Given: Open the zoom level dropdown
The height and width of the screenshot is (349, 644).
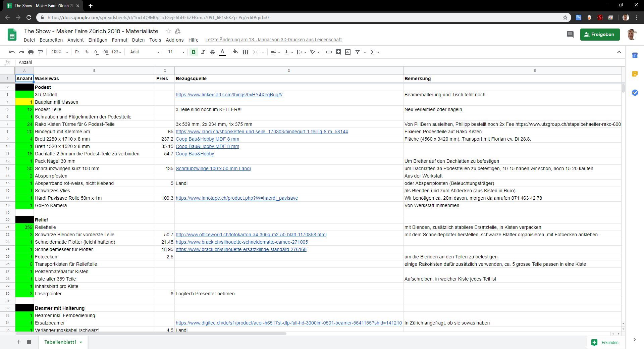Looking at the screenshot, I should coord(60,52).
